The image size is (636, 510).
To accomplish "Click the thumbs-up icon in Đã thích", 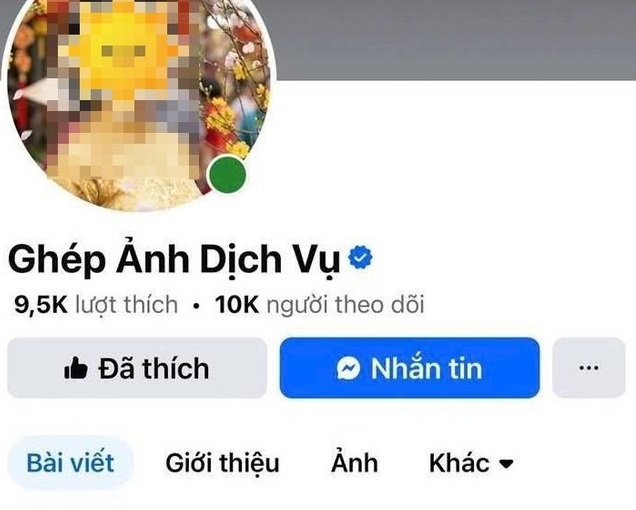I will pos(76,368).
